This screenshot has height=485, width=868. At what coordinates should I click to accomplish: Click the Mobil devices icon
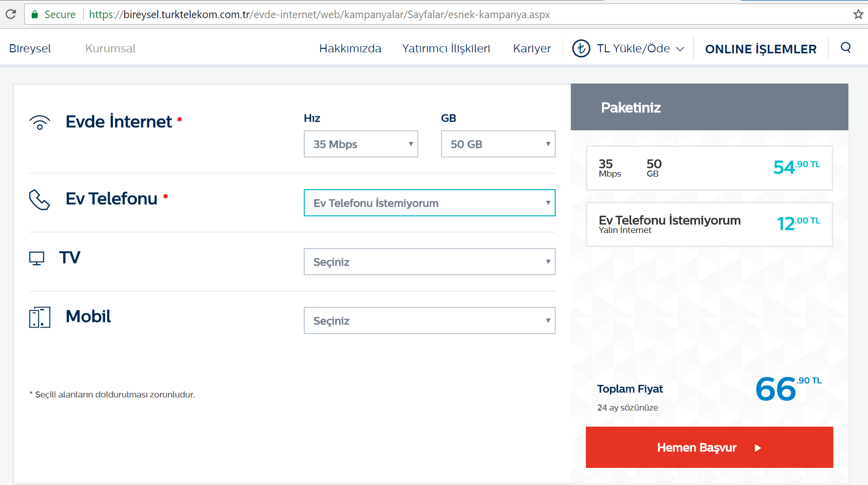pos(40,317)
